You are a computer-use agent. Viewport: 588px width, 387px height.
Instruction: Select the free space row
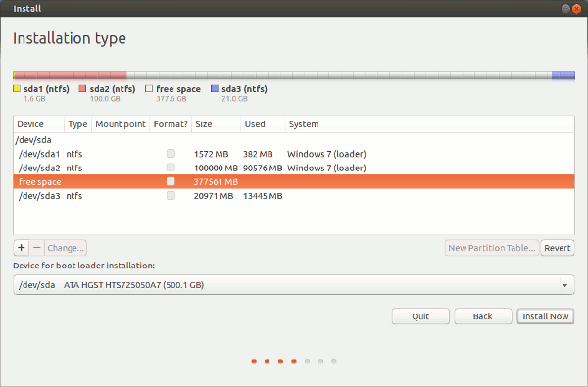(x=294, y=181)
